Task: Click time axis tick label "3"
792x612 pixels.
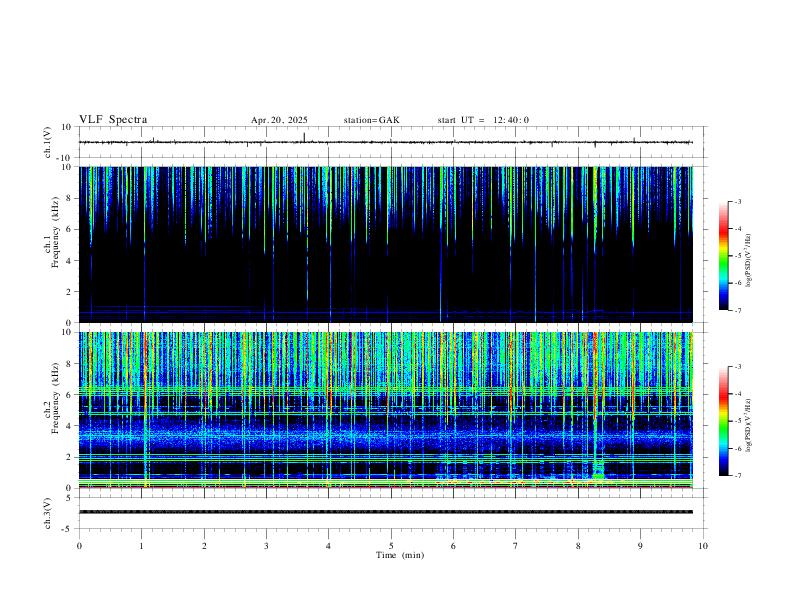Action: pos(266,546)
